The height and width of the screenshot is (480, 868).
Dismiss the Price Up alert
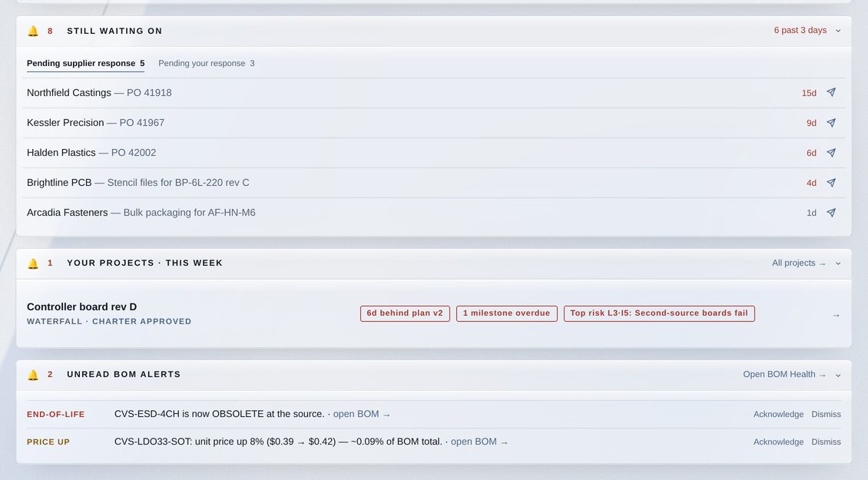826,442
